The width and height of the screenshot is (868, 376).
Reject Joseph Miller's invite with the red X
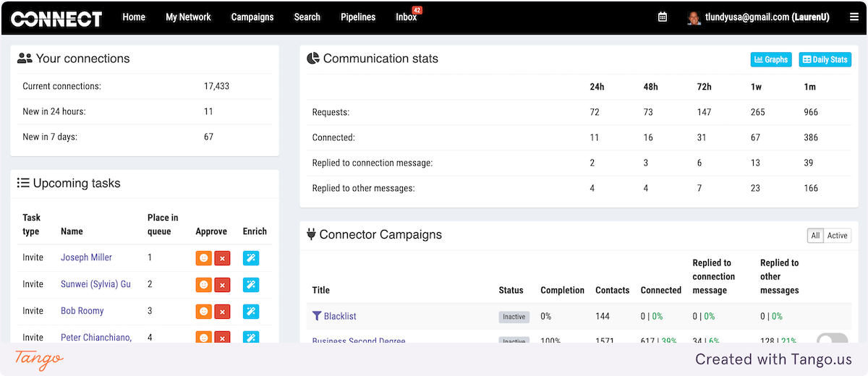pos(222,258)
